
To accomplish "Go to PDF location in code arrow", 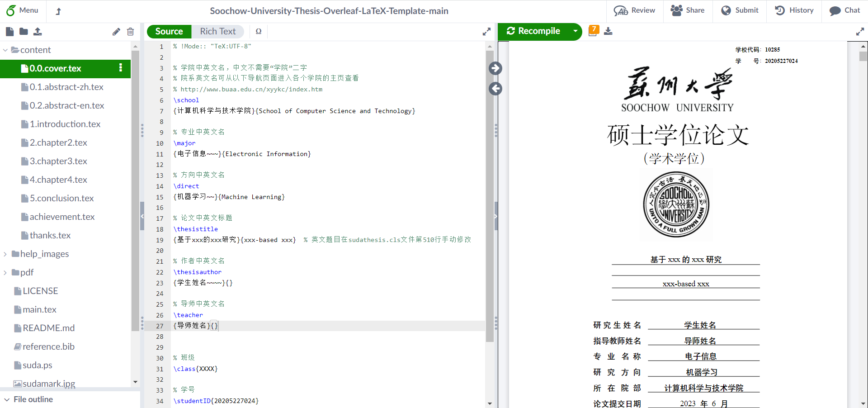I will pos(495,89).
